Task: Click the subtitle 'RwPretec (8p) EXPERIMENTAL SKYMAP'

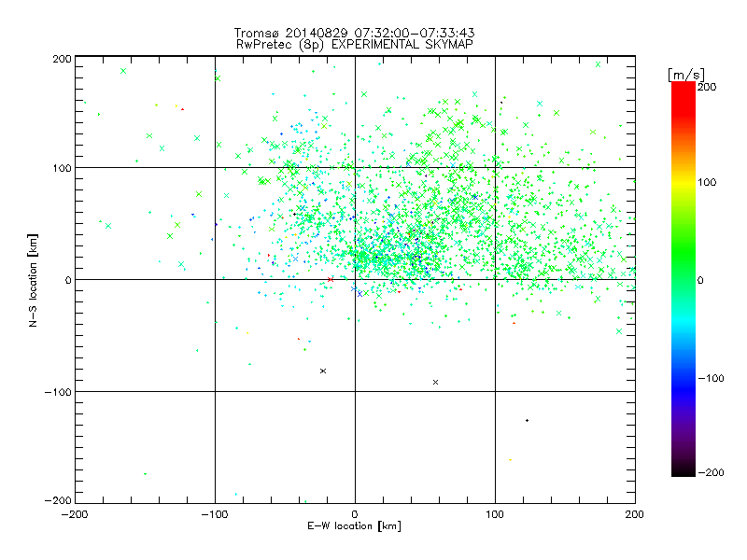Action: tap(355, 44)
